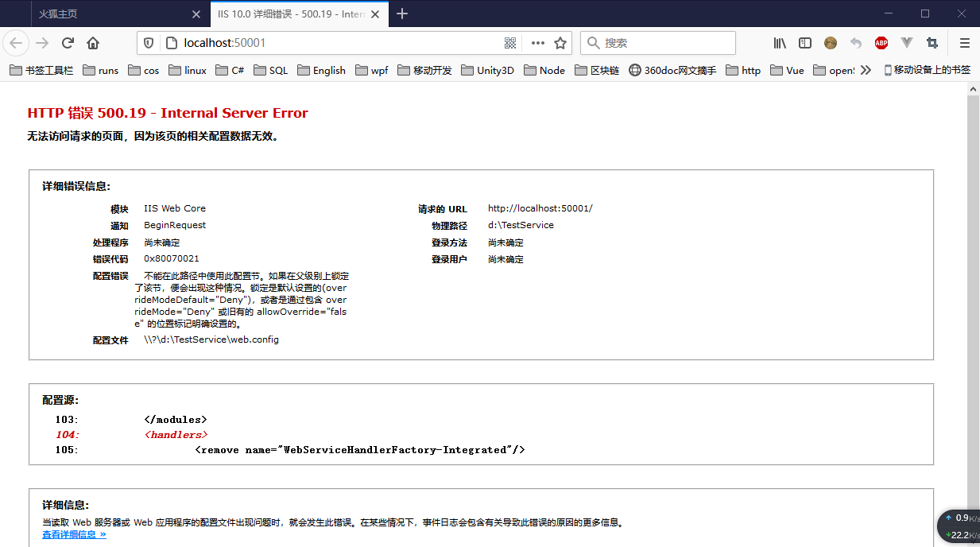
Task: Follow the 查看详细信息 link
Action: pos(74,534)
